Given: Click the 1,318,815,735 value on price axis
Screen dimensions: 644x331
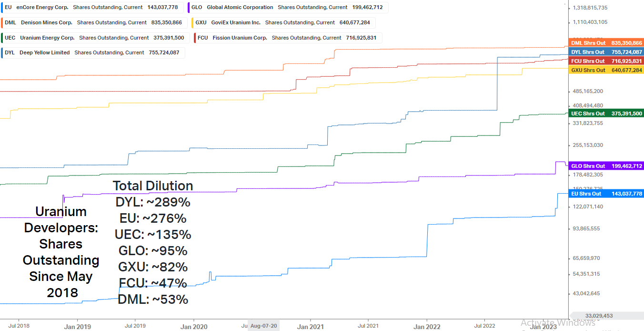Looking at the screenshot, I should click(x=590, y=8).
